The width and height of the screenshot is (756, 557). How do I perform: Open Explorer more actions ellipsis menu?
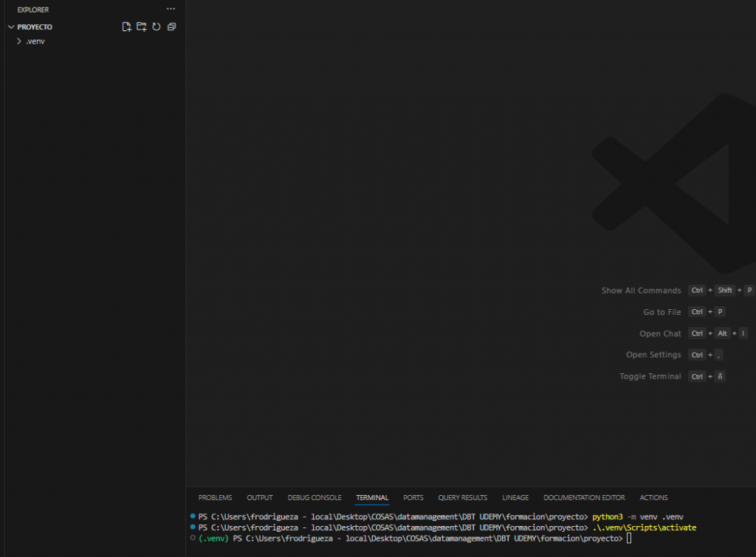[x=171, y=10]
